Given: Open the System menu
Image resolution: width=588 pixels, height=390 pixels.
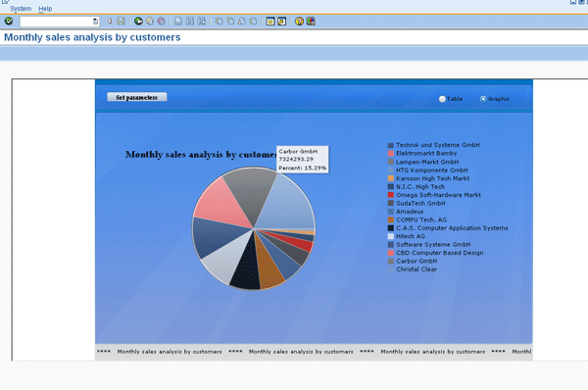Looking at the screenshot, I should coord(21,8).
